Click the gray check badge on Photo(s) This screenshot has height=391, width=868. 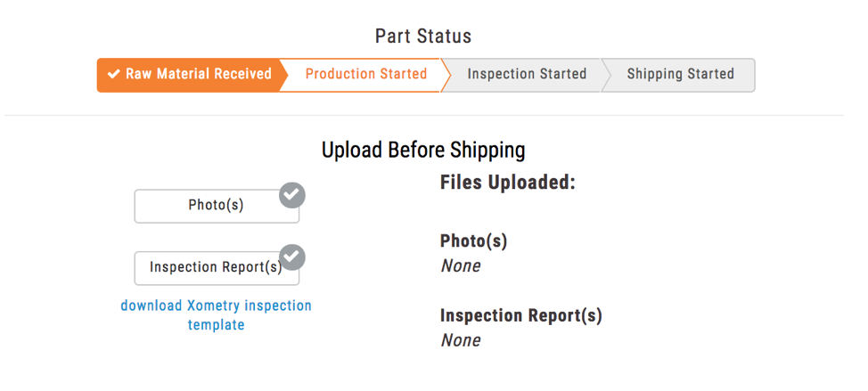pos(292,195)
